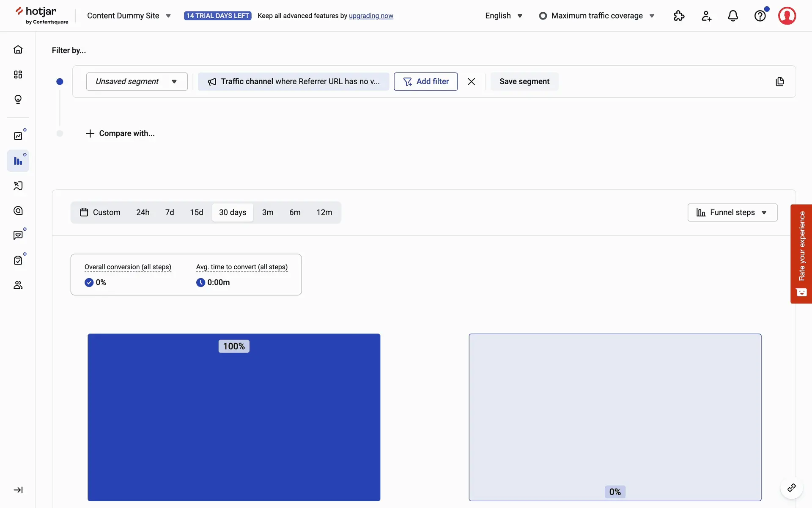This screenshot has height=508, width=812.
Task: Copy segment using the duplicate icon
Action: coord(780,81)
